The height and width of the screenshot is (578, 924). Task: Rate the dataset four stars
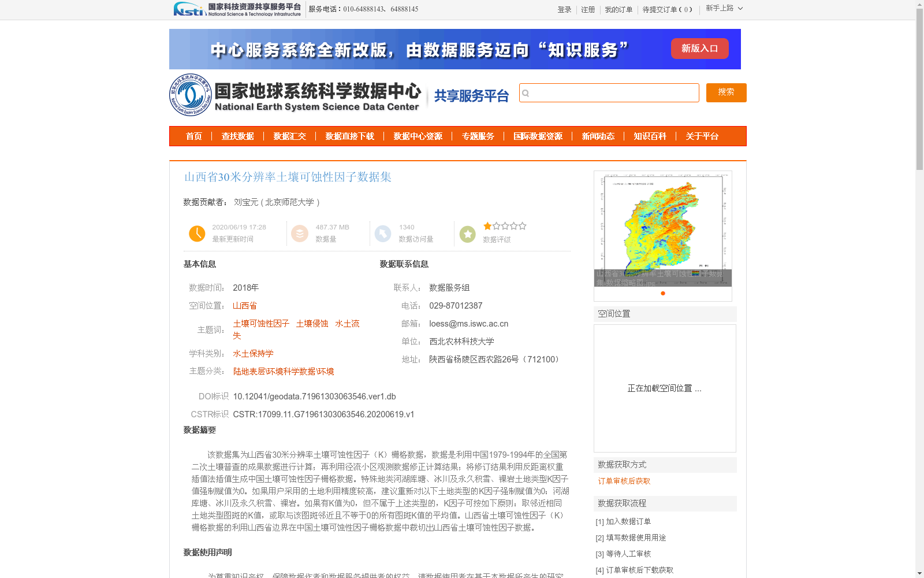513,226
